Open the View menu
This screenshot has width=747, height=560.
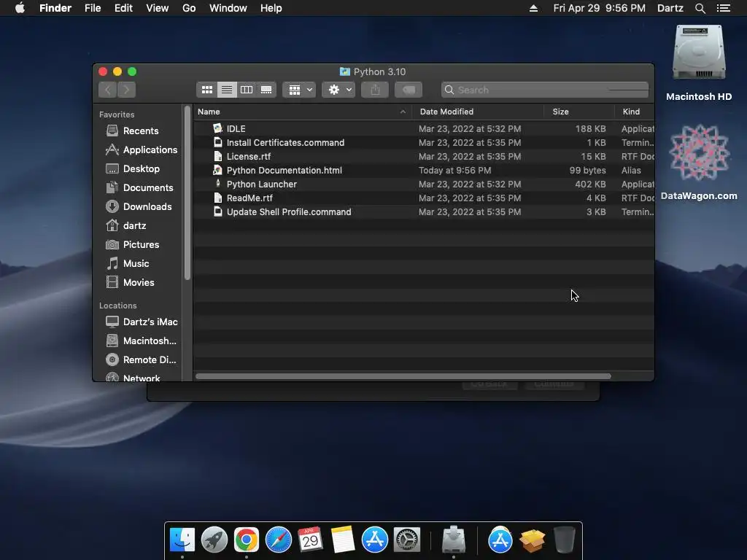tap(158, 8)
